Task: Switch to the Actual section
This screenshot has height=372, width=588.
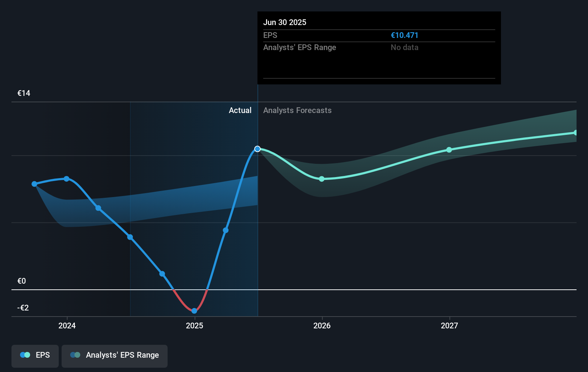Action: tap(240, 110)
